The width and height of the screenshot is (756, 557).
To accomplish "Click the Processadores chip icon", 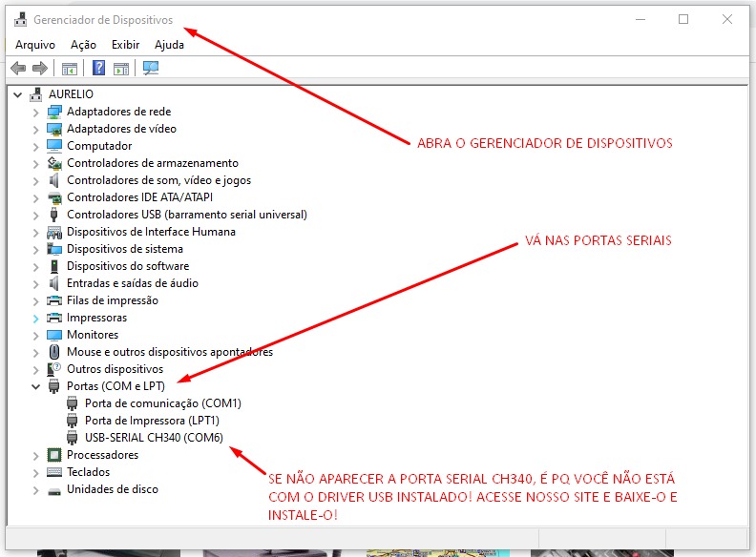I will [x=54, y=455].
